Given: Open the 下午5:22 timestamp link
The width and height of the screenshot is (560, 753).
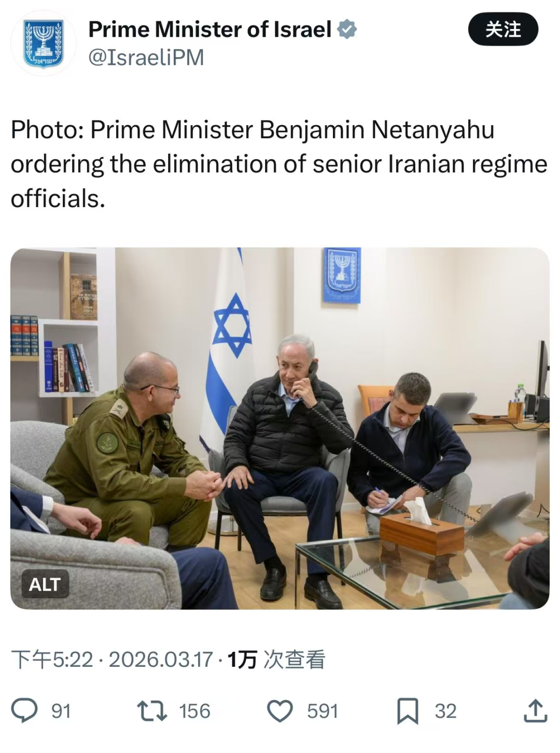Looking at the screenshot, I should pos(52,660).
